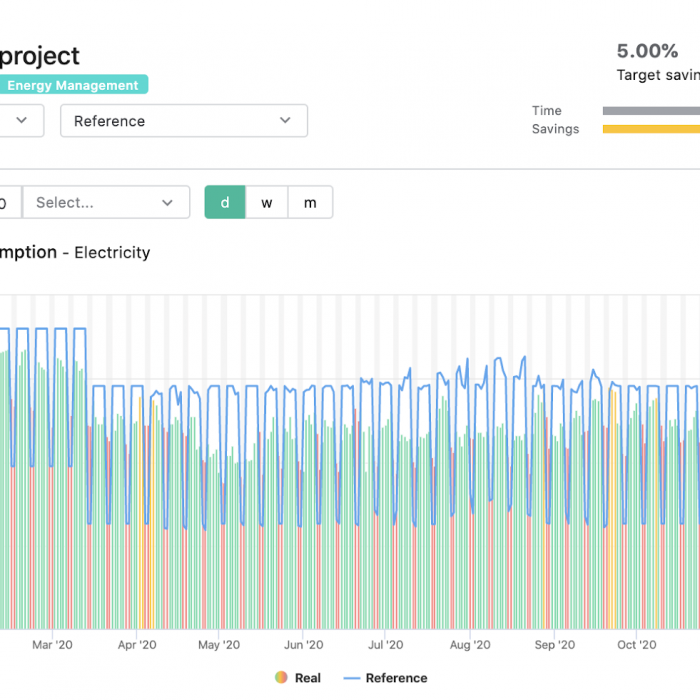This screenshot has width=700, height=700.
Task: Click the Jul '20 axis label
Action: point(385,645)
